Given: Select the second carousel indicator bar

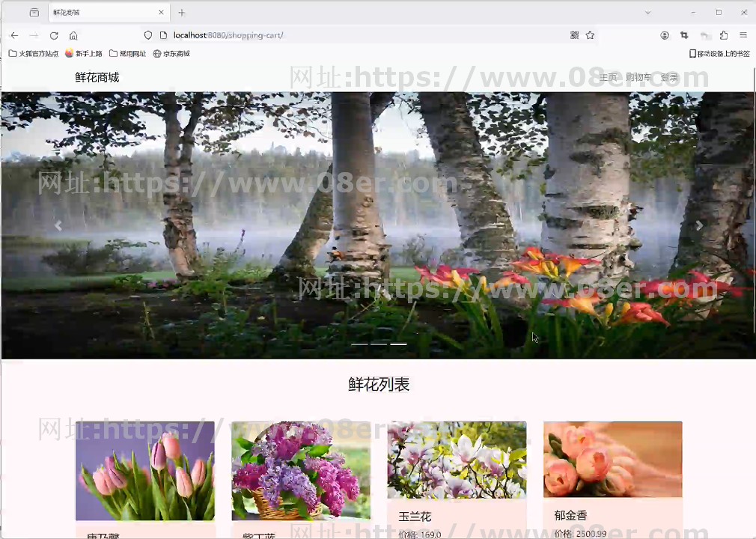Looking at the screenshot, I should [379, 344].
